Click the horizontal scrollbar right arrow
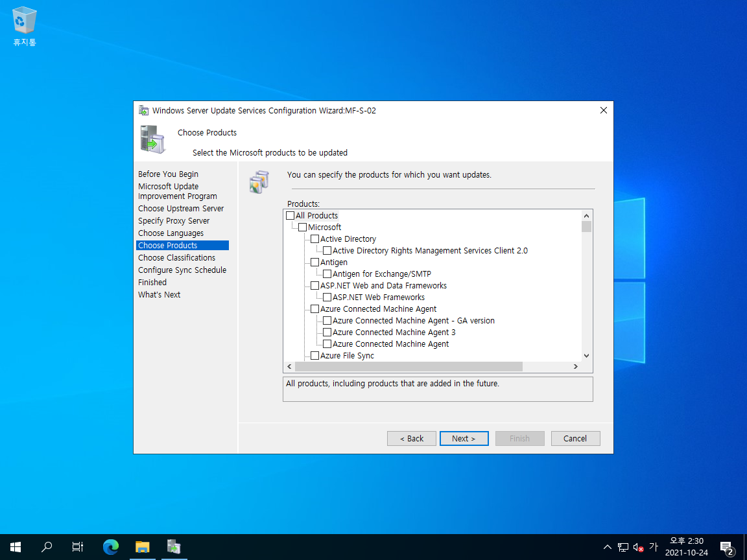Image resolution: width=747 pixels, height=560 pixels. (576, 367)
